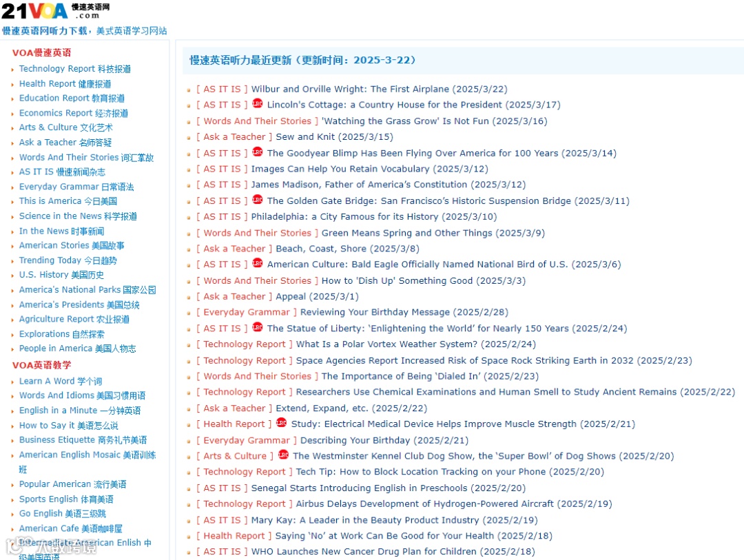Open America's Presidents 美国总统
The width and height of the screenshot is (744, 560).
pyautogui.click(x=79, y=304)
